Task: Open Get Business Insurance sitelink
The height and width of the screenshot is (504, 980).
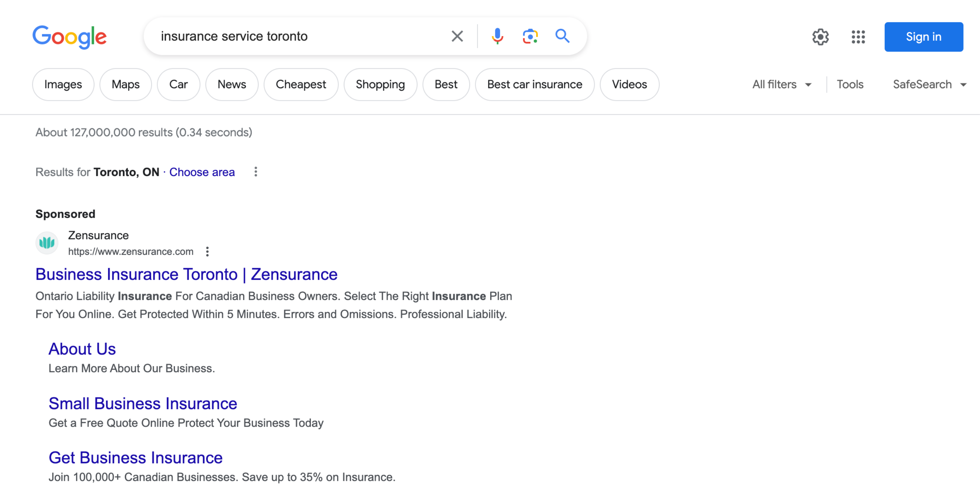Action: pyautogui.click(x=135, y=458)
